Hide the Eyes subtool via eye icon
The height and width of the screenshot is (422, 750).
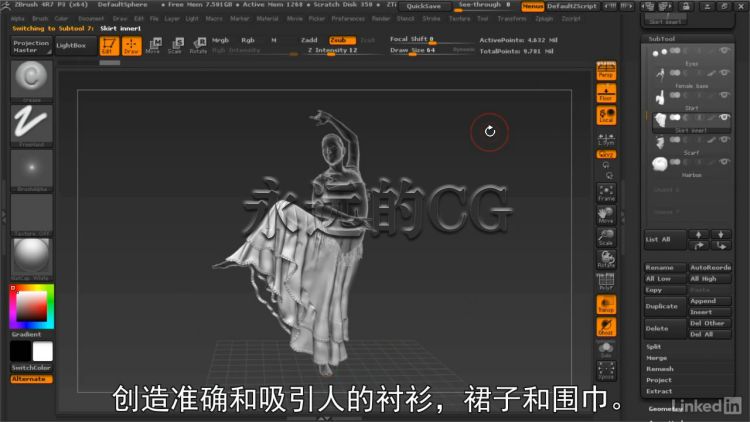[x=724, y=50]
